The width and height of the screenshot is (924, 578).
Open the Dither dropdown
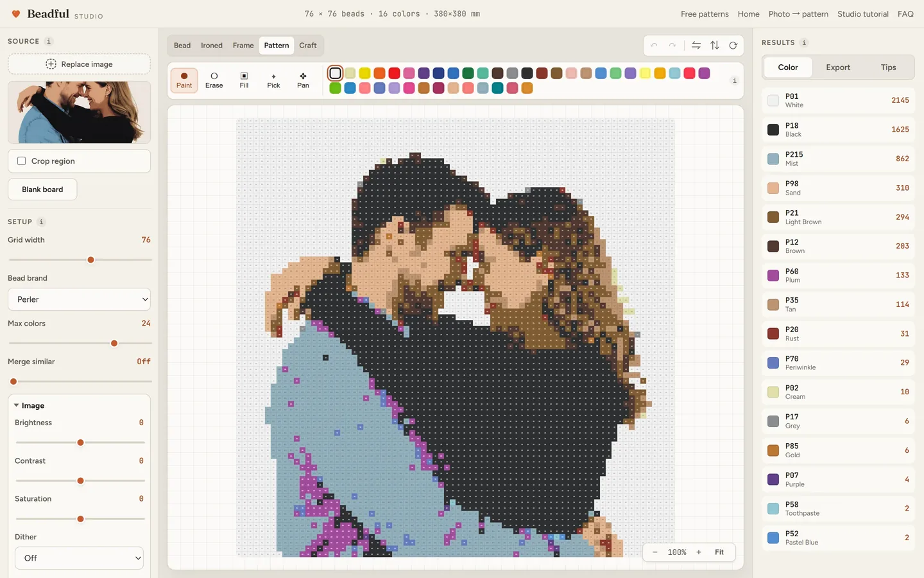coord(79,558)
